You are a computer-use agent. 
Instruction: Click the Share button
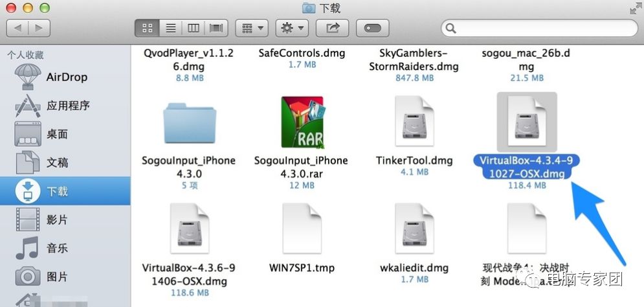(332, 28)
